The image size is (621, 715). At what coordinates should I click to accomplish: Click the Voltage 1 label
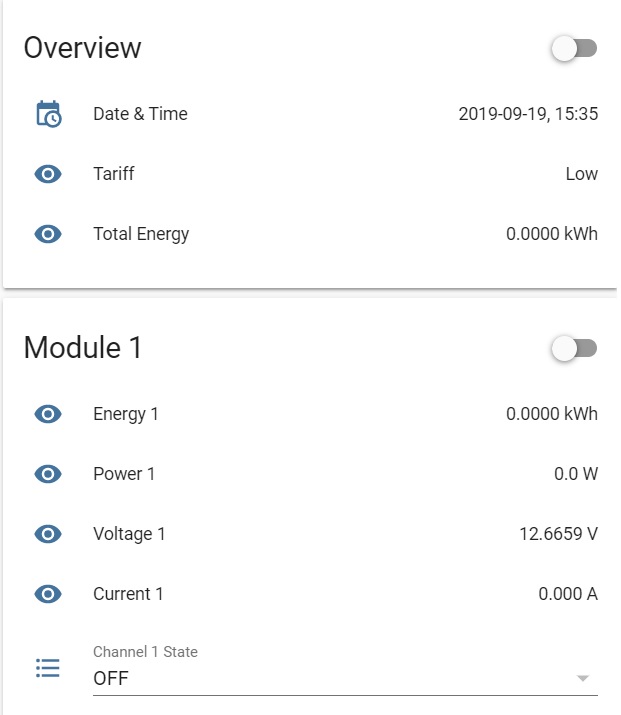tap(129, 534)
